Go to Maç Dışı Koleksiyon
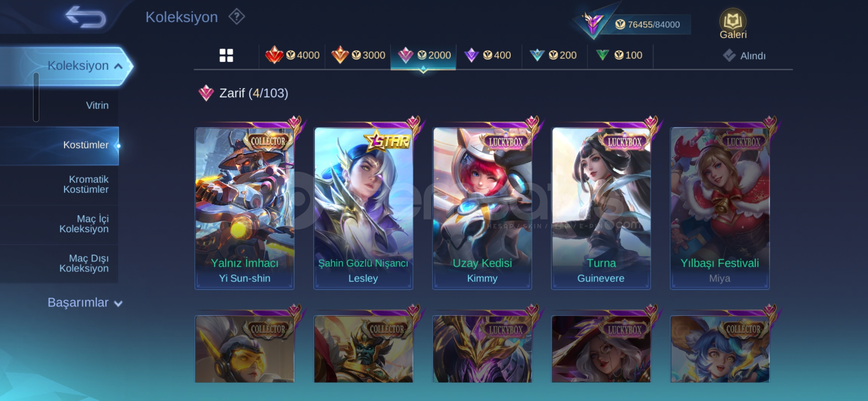868x401 pixels. point(84,263)
